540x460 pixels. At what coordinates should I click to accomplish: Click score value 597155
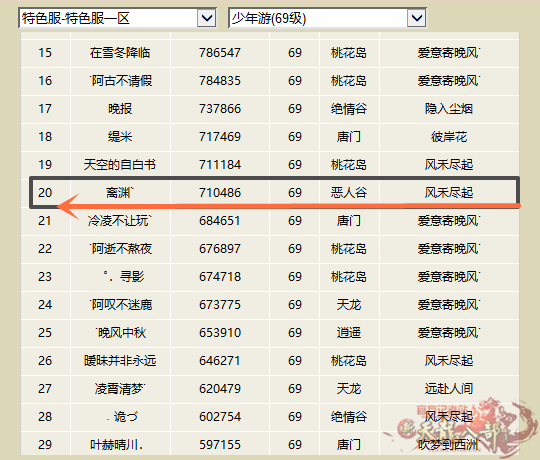[220, 445]
